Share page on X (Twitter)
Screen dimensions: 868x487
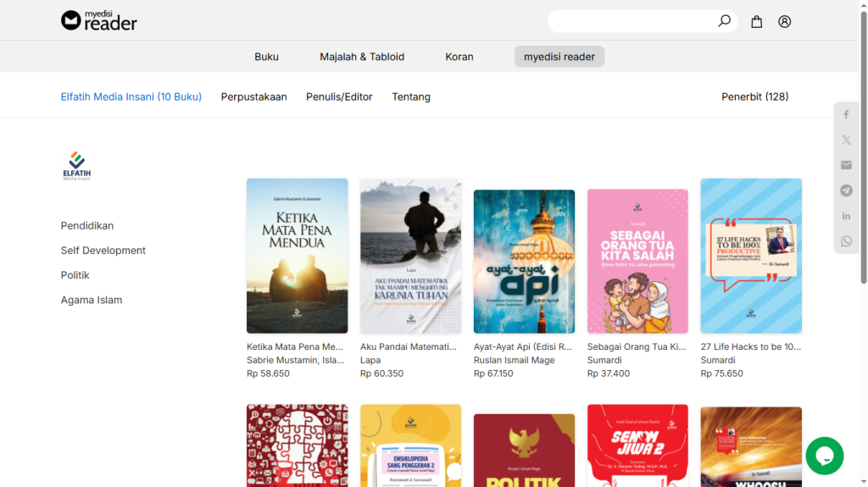pos(846,140)
